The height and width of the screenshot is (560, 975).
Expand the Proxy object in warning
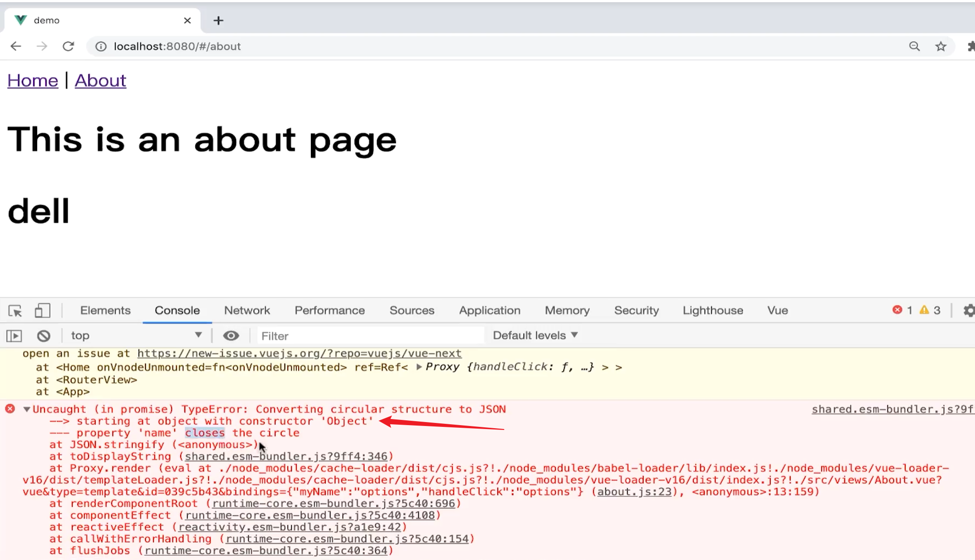pos(419,367)
